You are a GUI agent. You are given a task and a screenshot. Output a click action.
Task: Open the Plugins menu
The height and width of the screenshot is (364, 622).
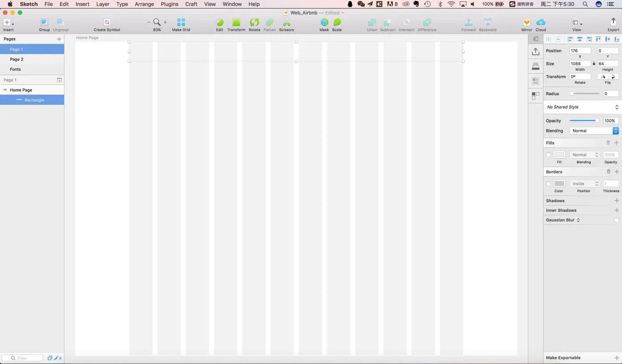169,4
